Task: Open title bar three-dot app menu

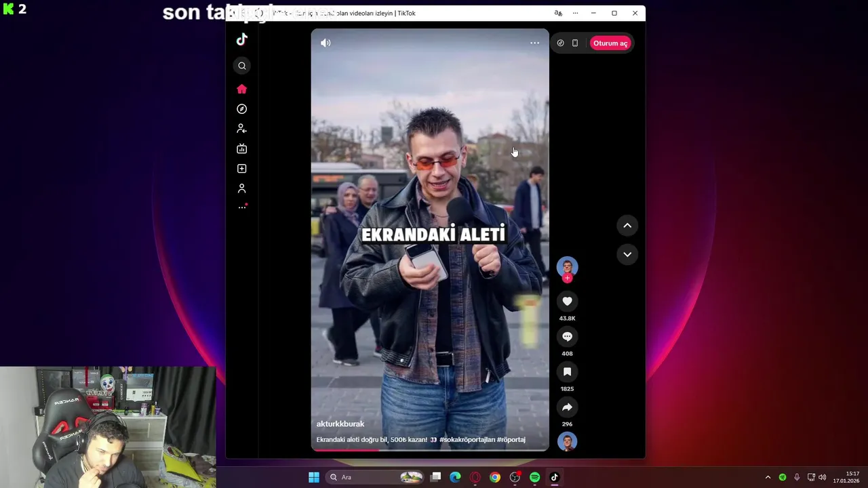Action: 575,13
